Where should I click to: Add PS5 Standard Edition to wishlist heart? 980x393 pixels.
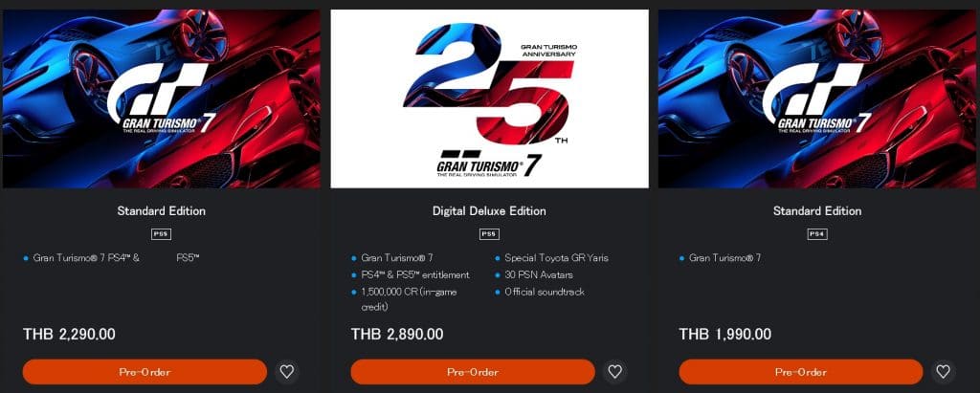tap(287, 372)
